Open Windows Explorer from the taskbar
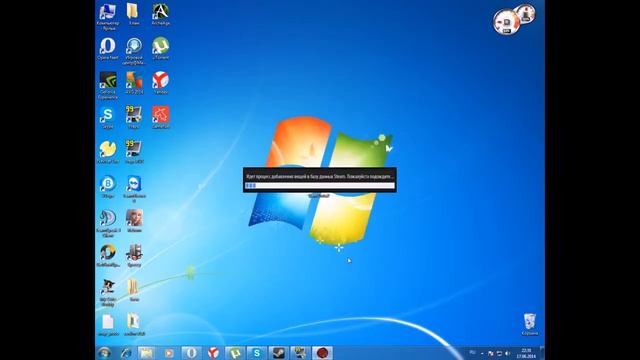 [147, 353]
